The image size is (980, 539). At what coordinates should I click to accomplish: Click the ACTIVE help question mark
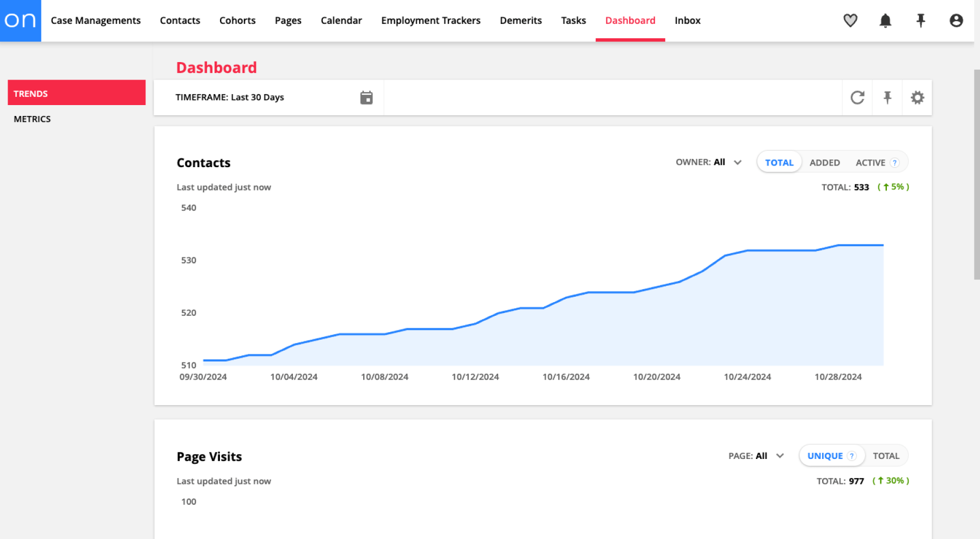(895, 162)
